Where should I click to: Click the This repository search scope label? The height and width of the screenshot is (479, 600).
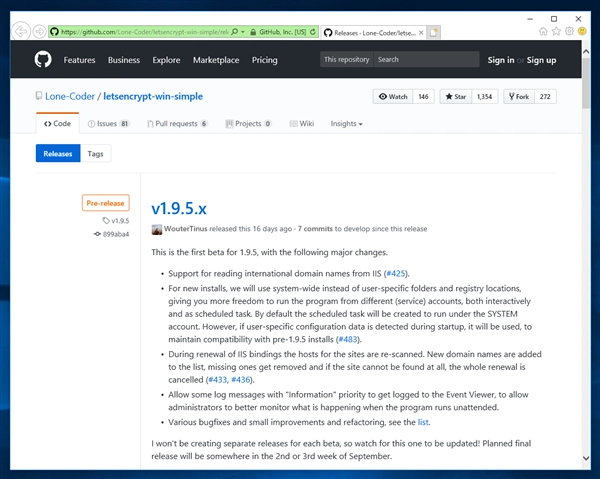[347, 59]
